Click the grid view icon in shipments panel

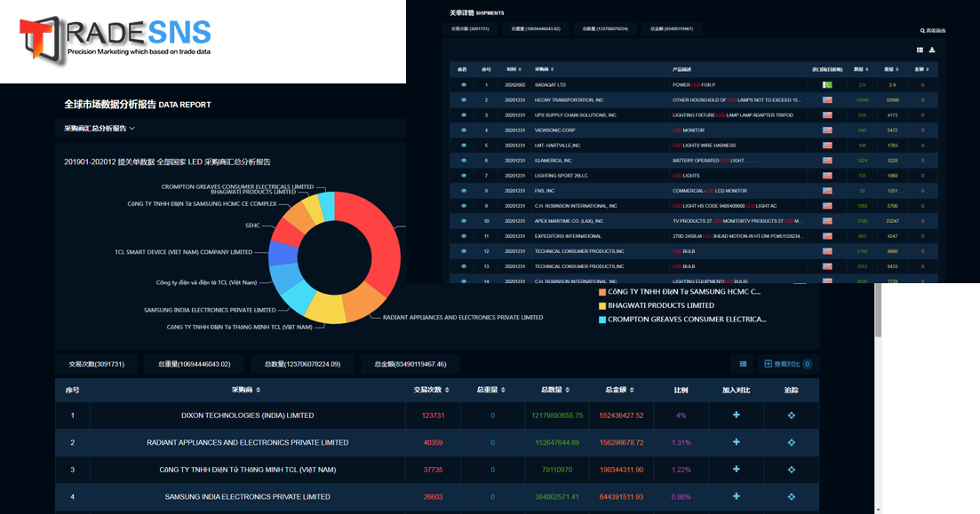pos(920,51)
